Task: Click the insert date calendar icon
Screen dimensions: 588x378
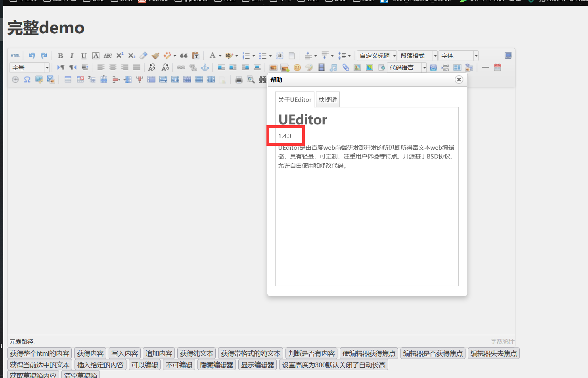Action: coord(498,68)
